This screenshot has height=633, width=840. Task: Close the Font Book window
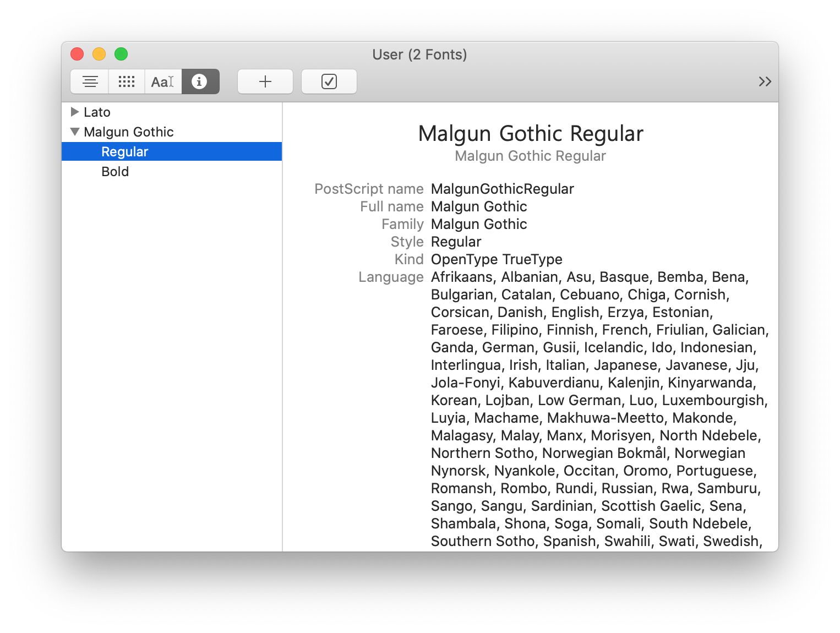coord(77,54)
